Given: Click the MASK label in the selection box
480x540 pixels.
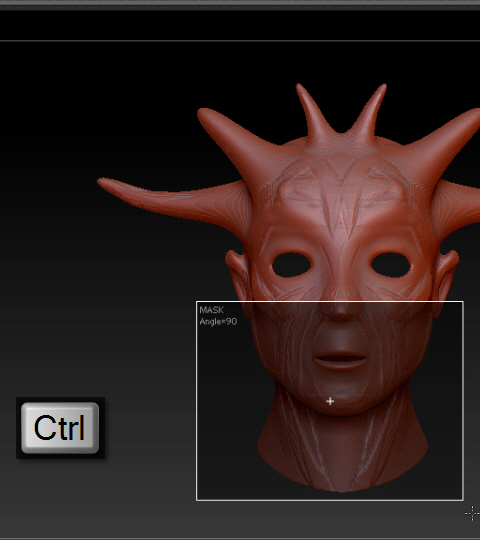Looking at the screenshot, I should point(211,310).
